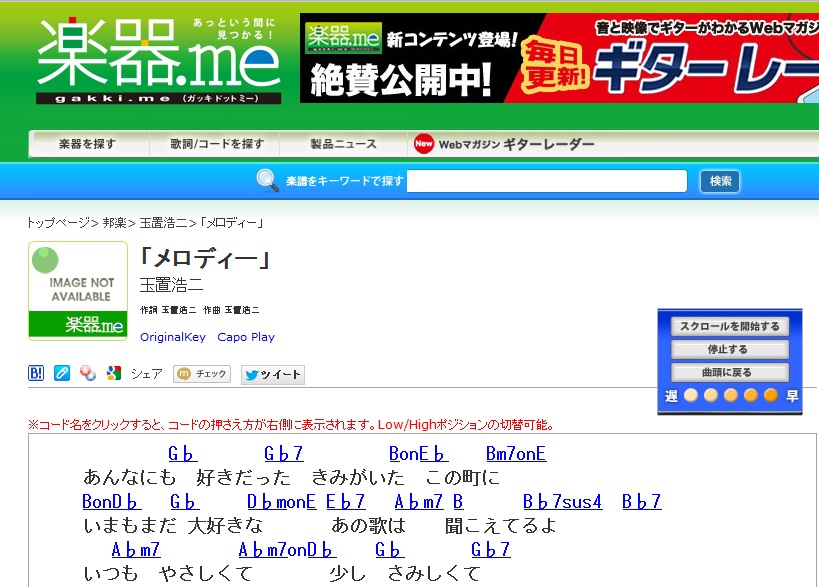Screen dimensions: 819x587
Task: Click the blue pencil share icon
Action: click(x=62, y=373)
